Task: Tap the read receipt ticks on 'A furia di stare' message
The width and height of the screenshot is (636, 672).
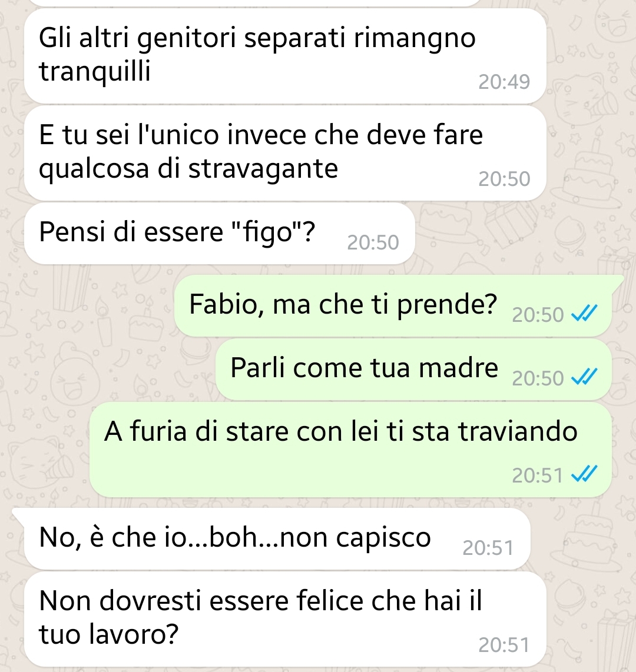Action: point(584,474)
